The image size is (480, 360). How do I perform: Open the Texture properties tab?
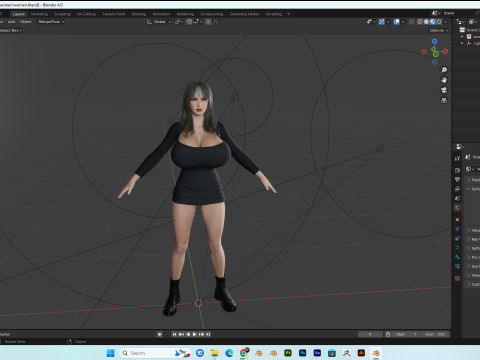457,278
